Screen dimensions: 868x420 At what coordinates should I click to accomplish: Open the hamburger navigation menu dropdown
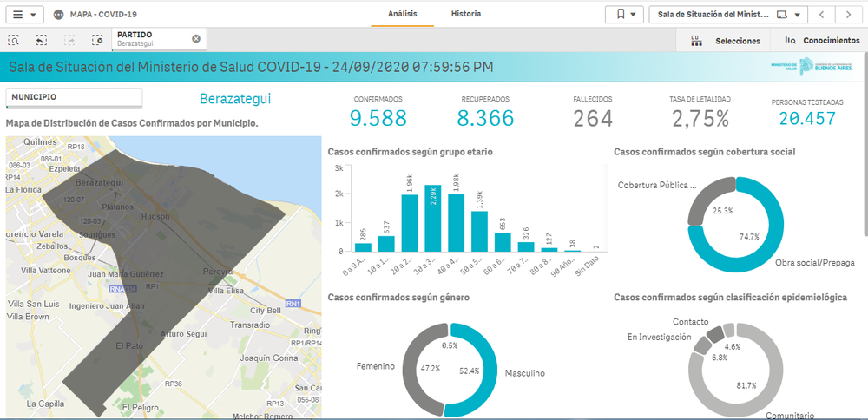24,15
